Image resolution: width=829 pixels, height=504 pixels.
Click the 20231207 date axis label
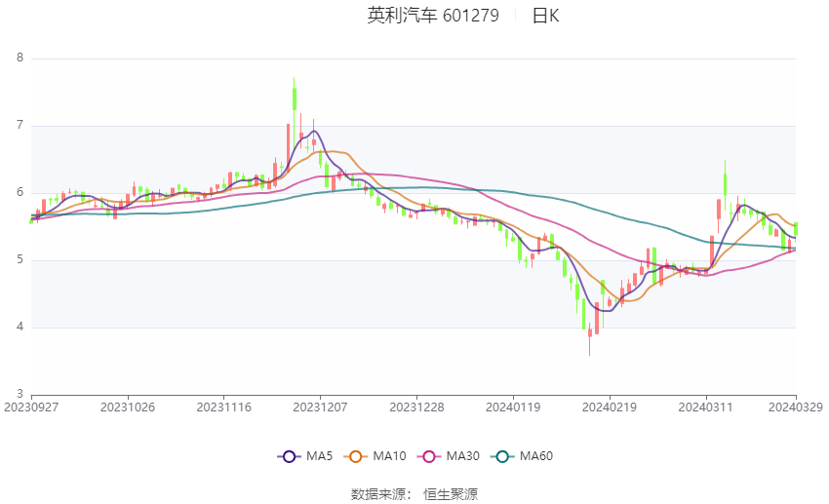[320, 406]
